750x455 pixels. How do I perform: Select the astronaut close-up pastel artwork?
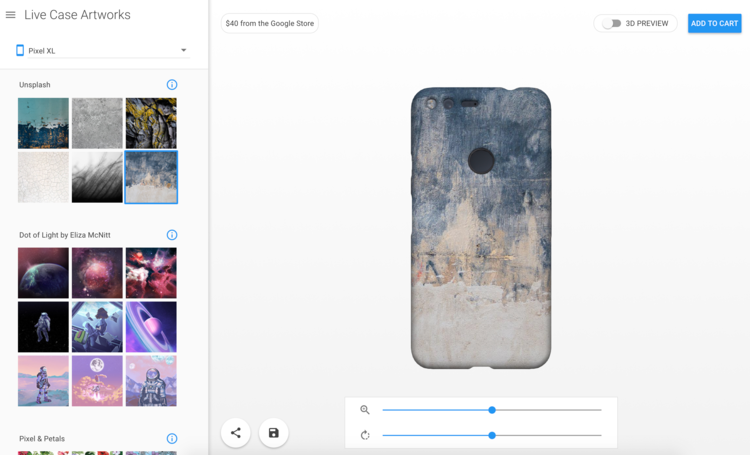[x=151, y=381]
